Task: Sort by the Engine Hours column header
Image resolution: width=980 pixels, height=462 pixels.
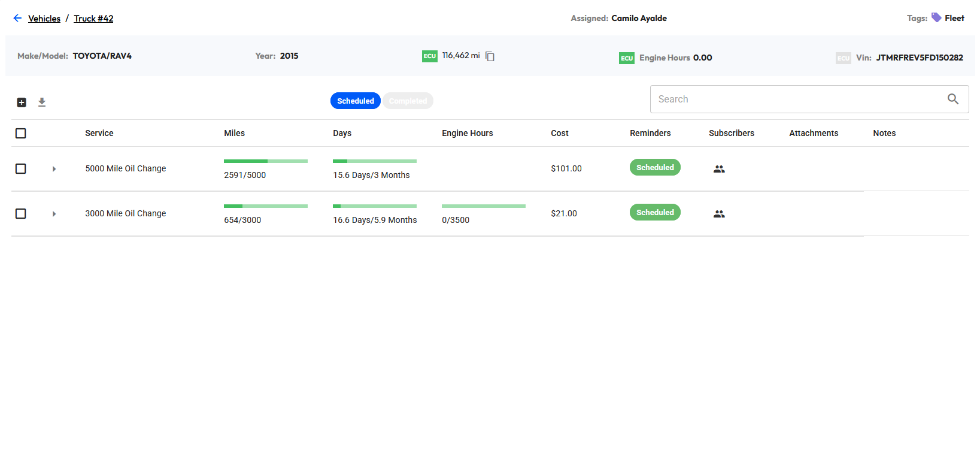Action: click(468, 133)
